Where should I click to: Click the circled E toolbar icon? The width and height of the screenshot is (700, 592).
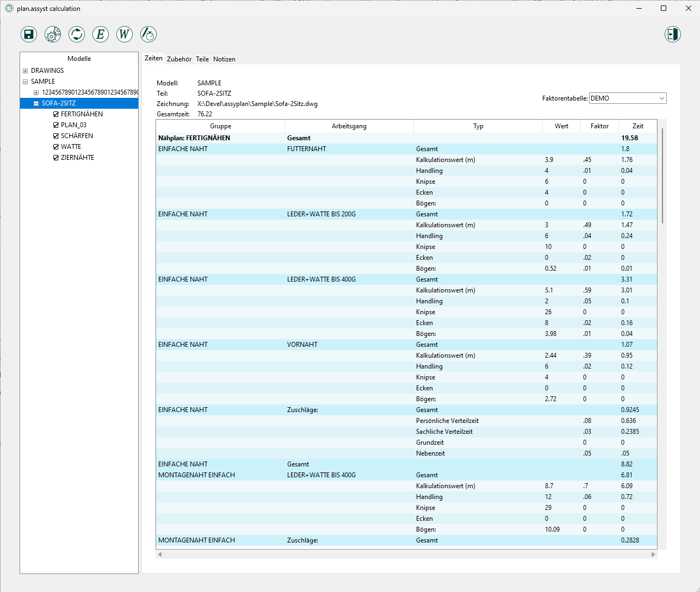(101, 34)
